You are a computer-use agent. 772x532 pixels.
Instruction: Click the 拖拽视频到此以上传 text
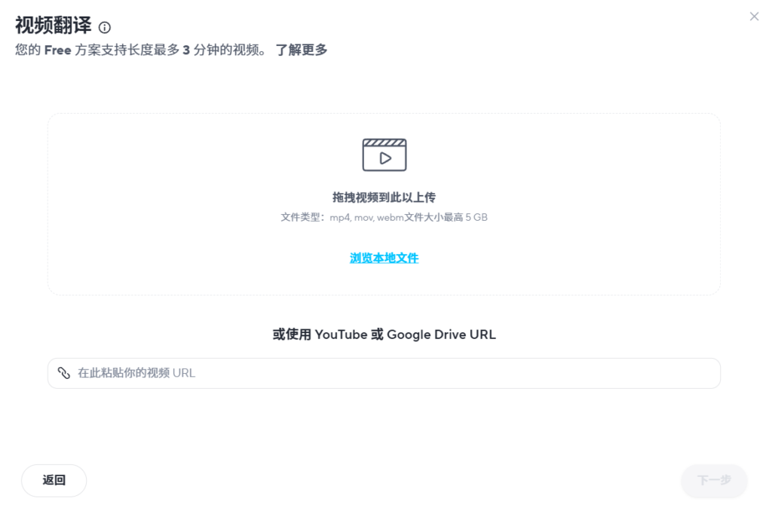(384, 197)
